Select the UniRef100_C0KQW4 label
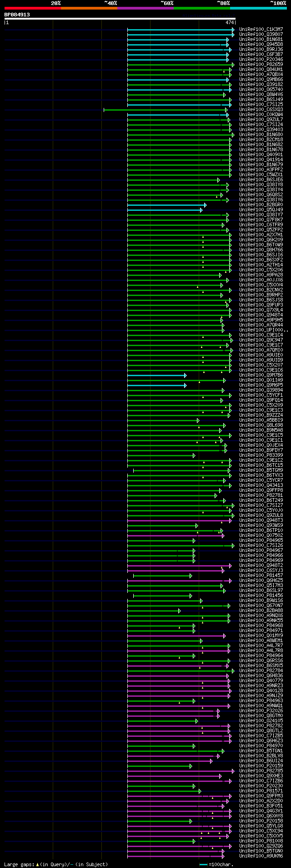 261,114
